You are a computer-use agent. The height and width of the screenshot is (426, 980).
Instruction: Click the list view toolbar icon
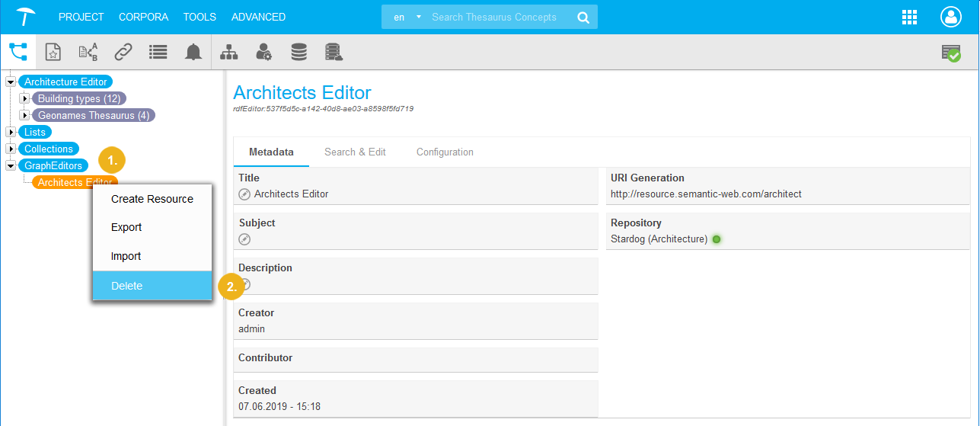158,52
